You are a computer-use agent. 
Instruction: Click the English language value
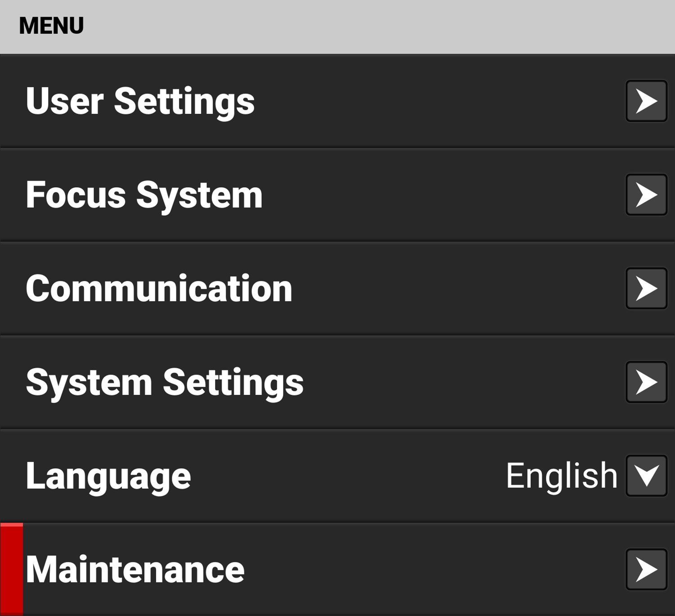click(x=562, y=476)
